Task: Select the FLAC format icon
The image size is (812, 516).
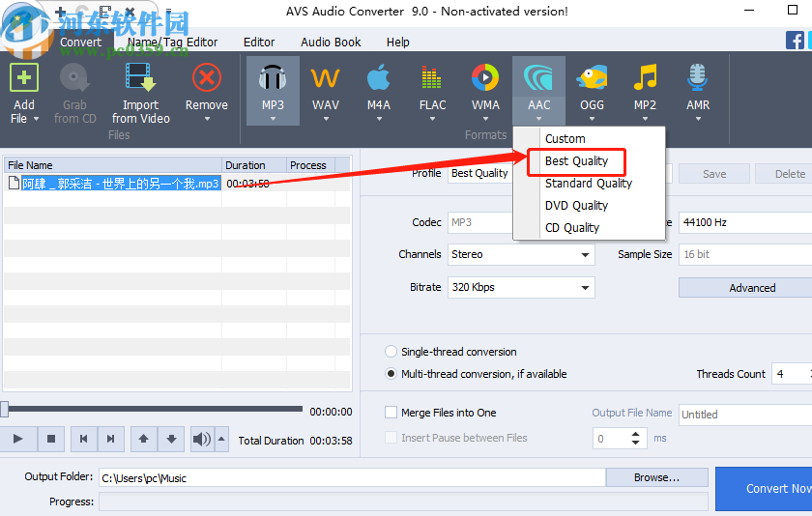Action: 431,78
